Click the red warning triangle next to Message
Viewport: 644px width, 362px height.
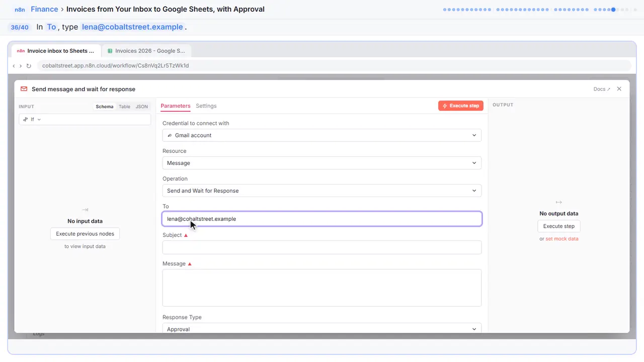coord(190,264)
